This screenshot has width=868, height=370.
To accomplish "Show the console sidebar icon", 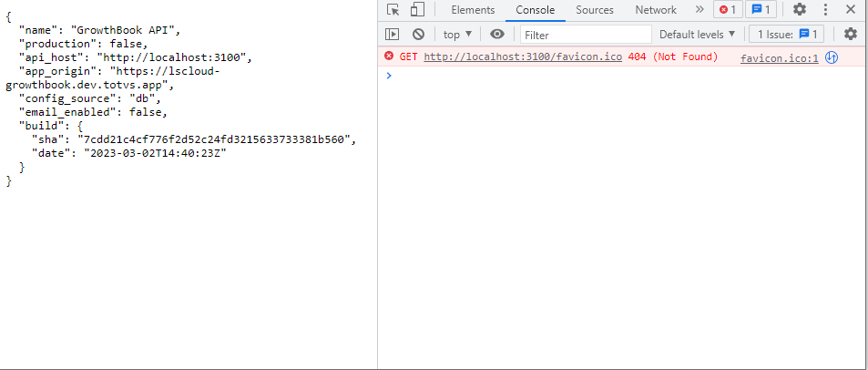I will (392, 35).
